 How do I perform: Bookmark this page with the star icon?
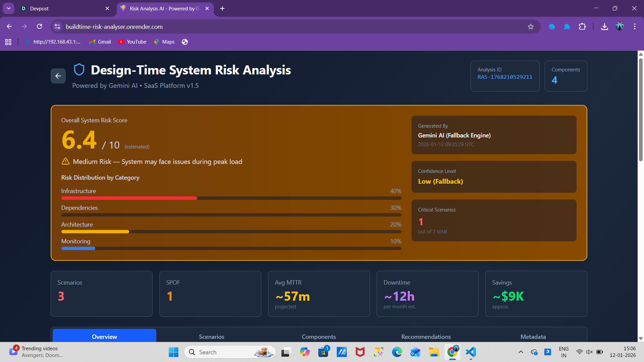click(531, 26)
